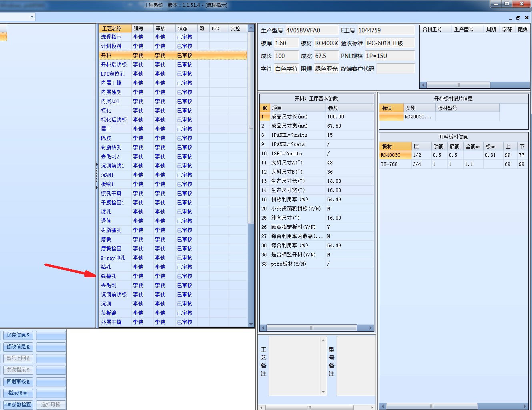
Task: Click the 回退审核 button
Action: tap(18, 382)
